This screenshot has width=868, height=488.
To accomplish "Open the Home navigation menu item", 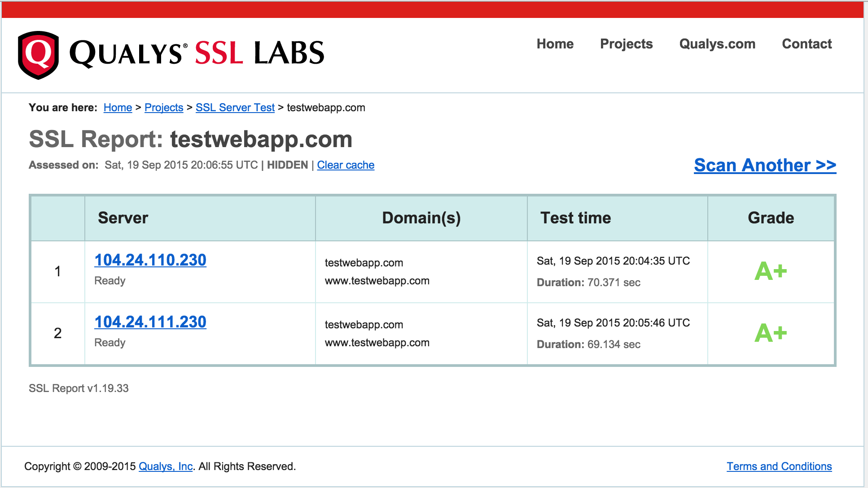I will (x=555, y=44).
